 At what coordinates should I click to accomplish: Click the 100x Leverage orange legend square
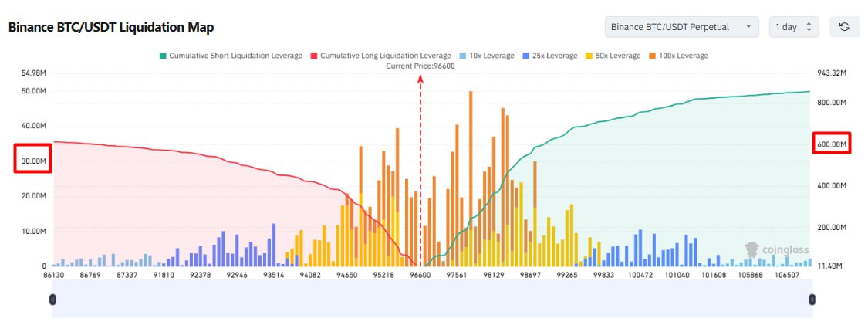pyautogui.click(x=654, y=56)
